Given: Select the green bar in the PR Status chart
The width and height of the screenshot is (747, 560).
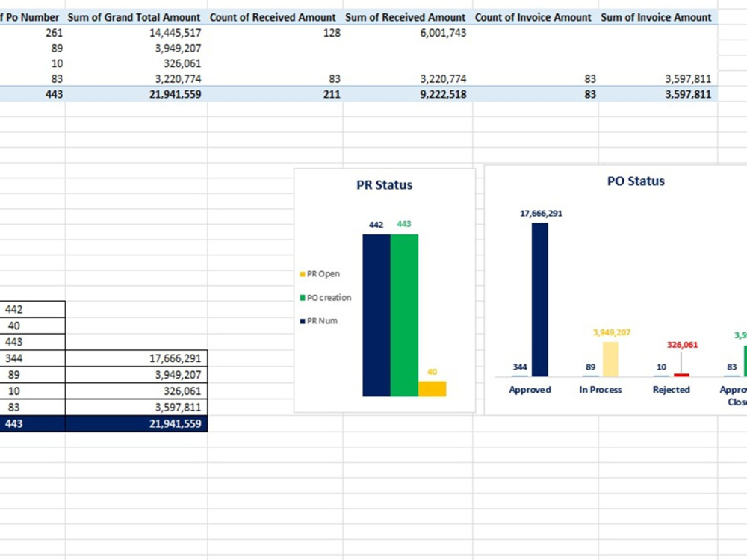Looking at the screenshot, I should (x=404, y=315).
